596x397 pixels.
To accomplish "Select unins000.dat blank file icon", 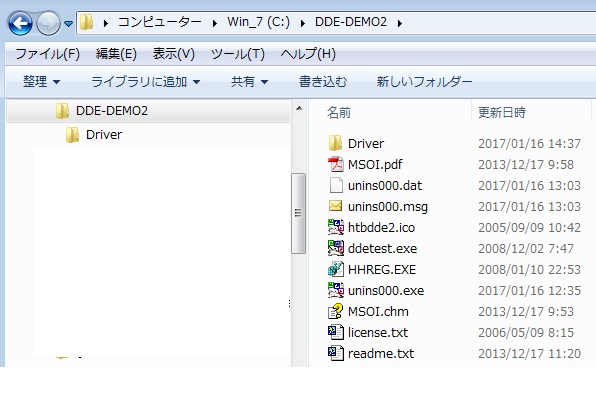I will click(x=336, y=185).
